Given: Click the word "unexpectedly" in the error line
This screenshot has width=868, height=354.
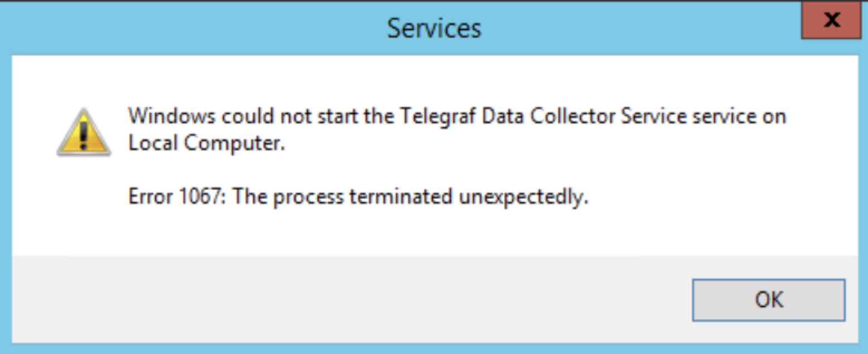Looking at the screenshot, I should click(523, 197).
